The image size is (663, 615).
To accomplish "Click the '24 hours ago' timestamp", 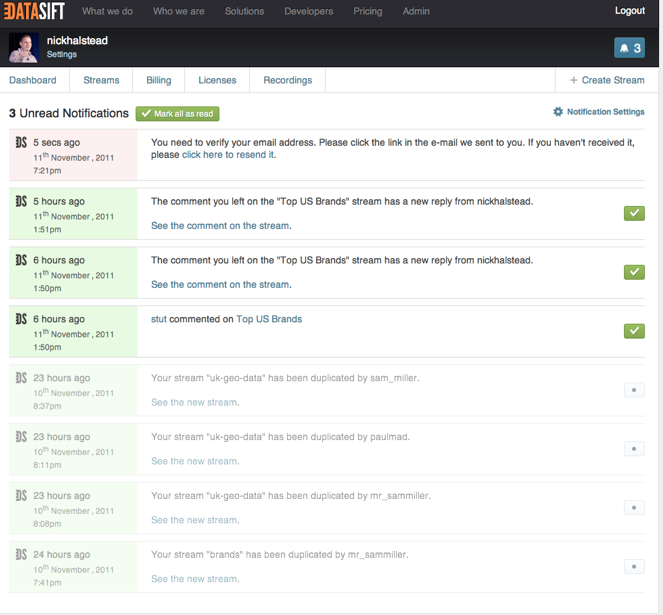I will pyautogui.click(x=62, y=555).
